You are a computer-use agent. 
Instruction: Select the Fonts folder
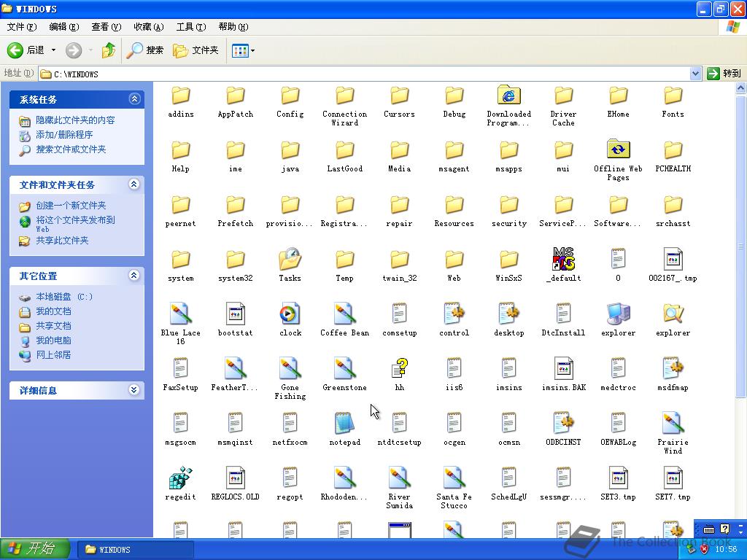click(673, 94)
